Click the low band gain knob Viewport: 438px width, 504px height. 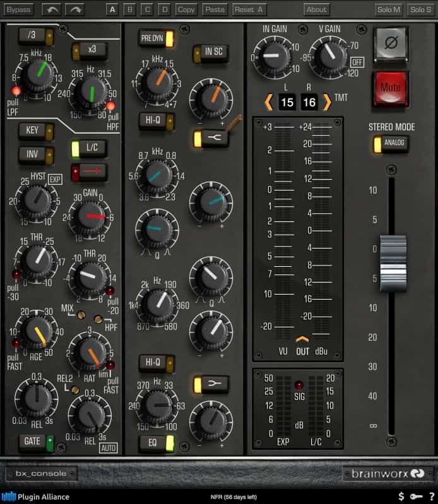(211, 423)
